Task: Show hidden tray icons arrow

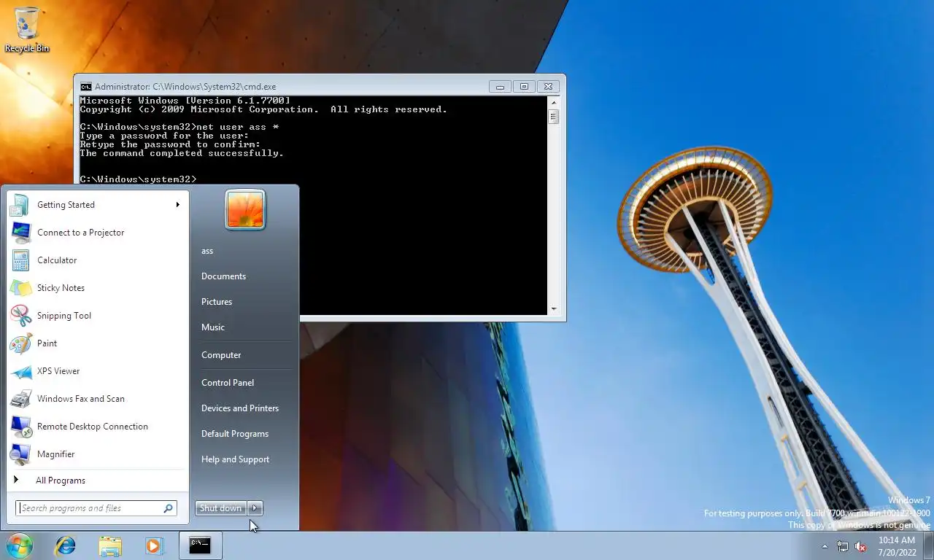Action: tap(825, 546)
